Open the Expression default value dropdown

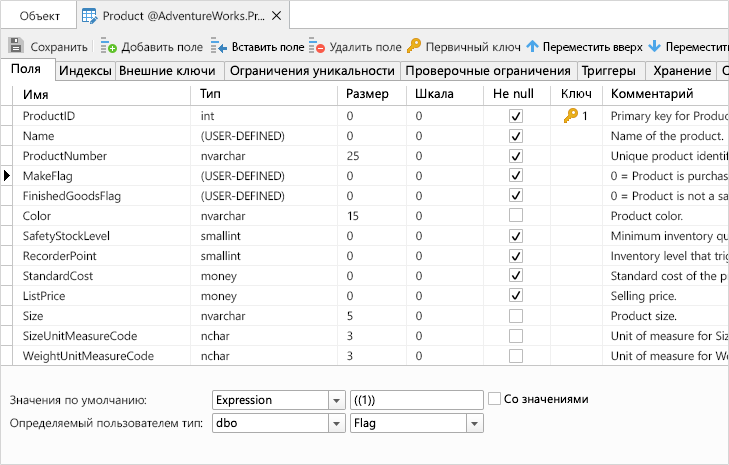[336, 400]
